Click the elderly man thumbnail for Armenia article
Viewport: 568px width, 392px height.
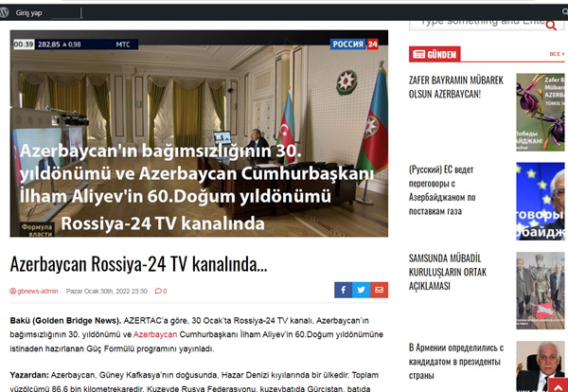[x=541, y=365]
